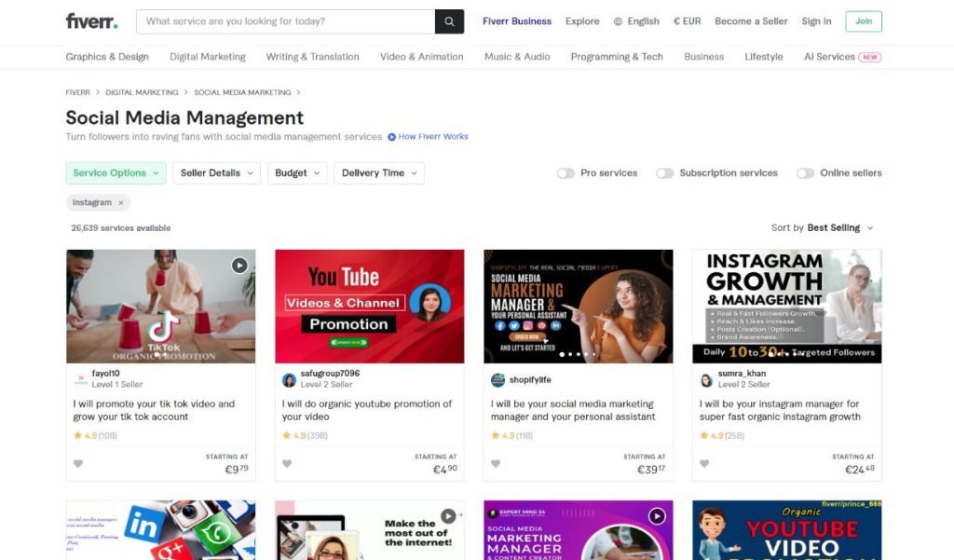Image resolution: width=954 pixels, height=560 pixels.
Task: Click sumra_khan seller avatar
Action: (707, 380)
